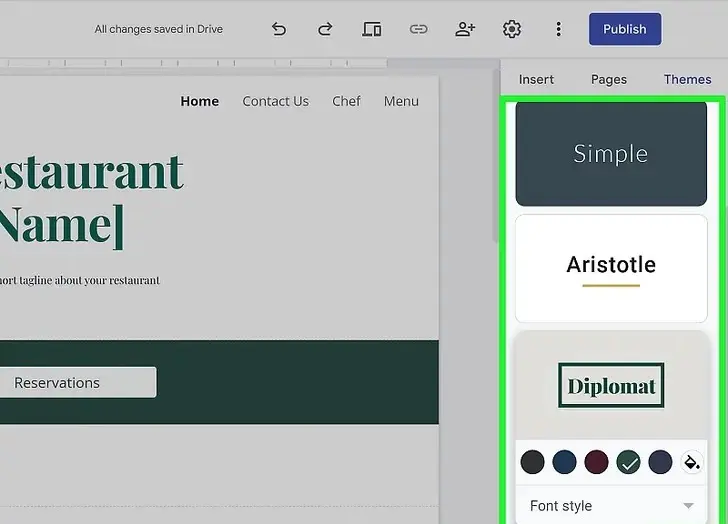Choose the Aristotle theme card
This screenshot has height=524, width=728.
pyautogui.click(x=611, y=267)
